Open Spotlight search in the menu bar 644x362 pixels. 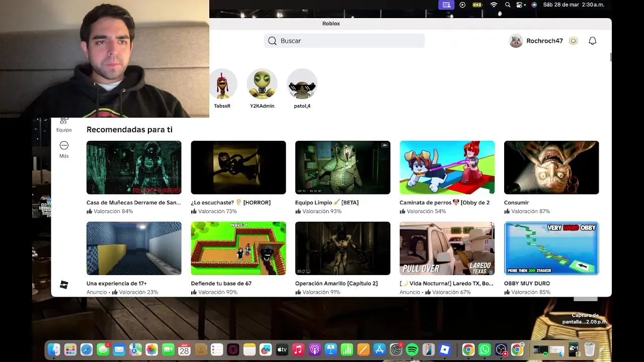click(x=508, y=5)
